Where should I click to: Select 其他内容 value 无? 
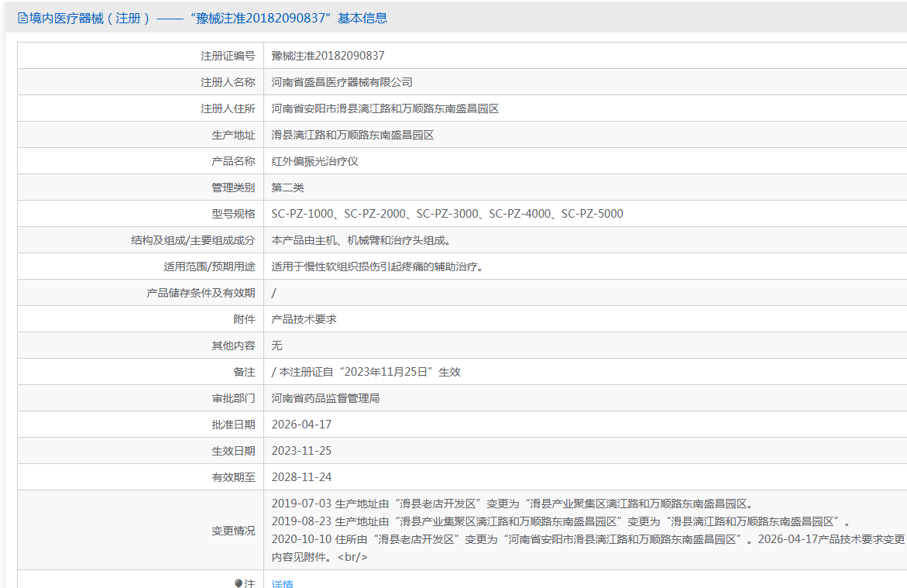[277, 346]
